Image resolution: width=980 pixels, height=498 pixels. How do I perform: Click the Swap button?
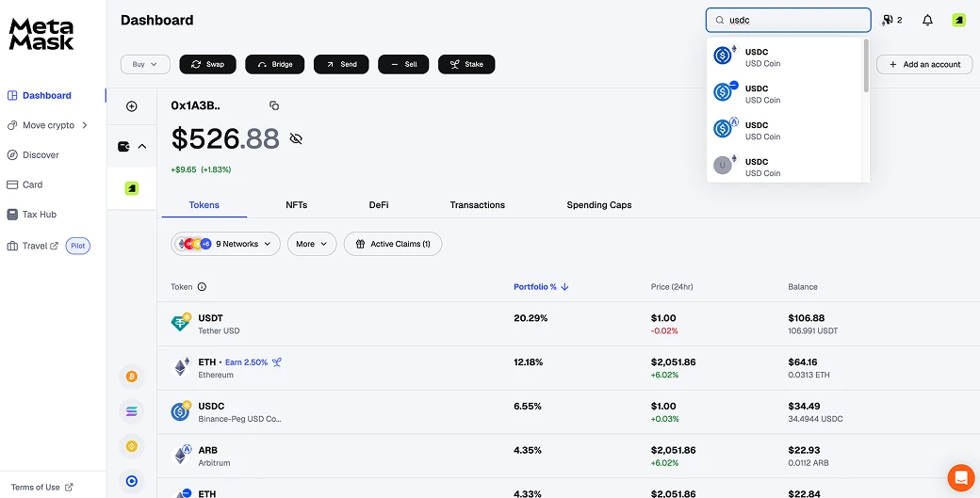[207, 64]
